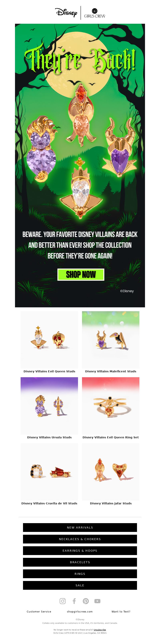Open NECKLACES & CHOKERS category

[x=80, y=539]
